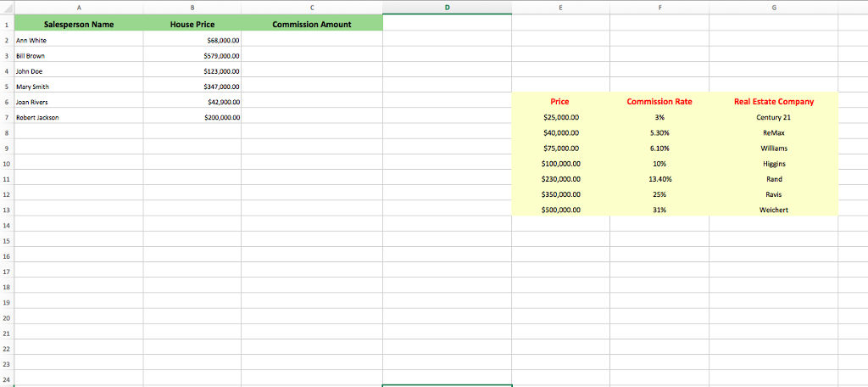The width and height of the screenshot is (868, 387).
Task: Select entire column D via its header
Action: click(x=447, y=7)
